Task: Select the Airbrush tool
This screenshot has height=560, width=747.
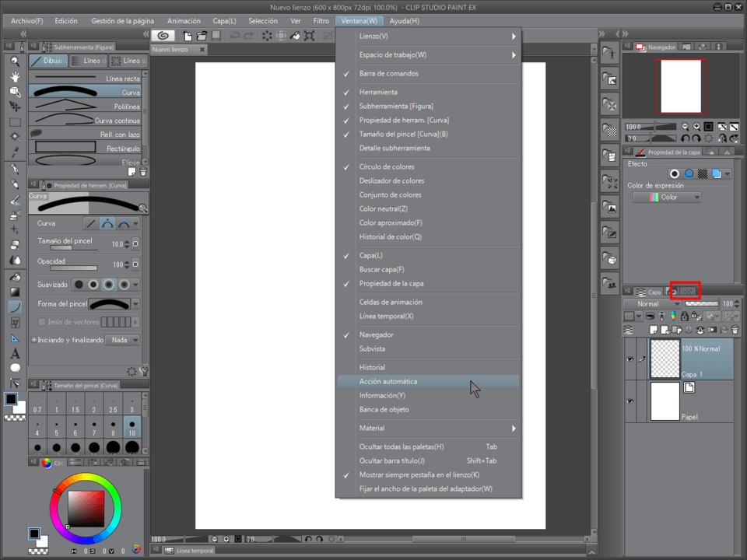Action: point(16,215)
